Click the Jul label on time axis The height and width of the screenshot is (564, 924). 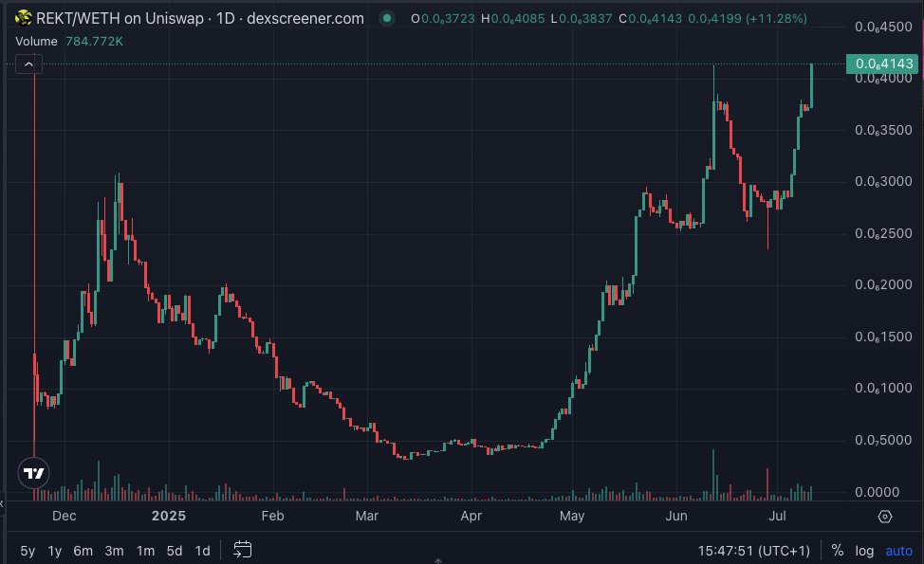pos(777,516)
